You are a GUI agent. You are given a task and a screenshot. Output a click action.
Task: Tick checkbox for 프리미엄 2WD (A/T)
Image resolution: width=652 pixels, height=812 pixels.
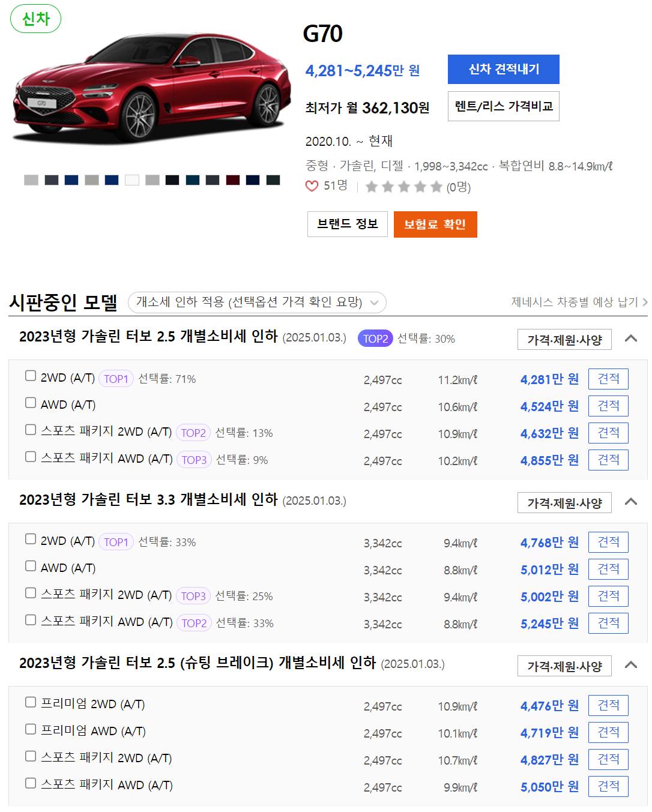tap(31, 702)
